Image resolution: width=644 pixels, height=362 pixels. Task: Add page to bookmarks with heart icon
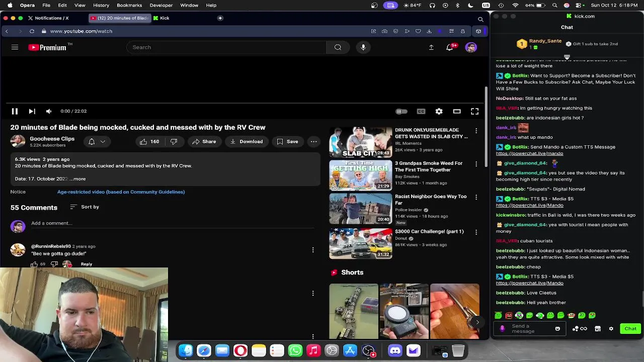pyautogui.click(x=418, y=31)
